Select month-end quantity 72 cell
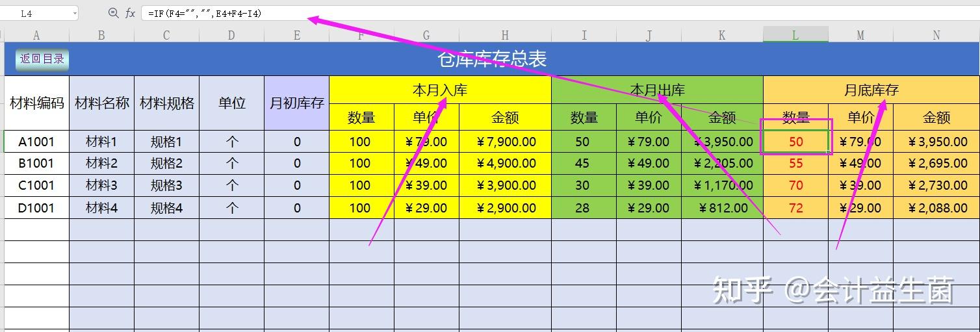This screenshot has width=980, height=332. [795, 208]
